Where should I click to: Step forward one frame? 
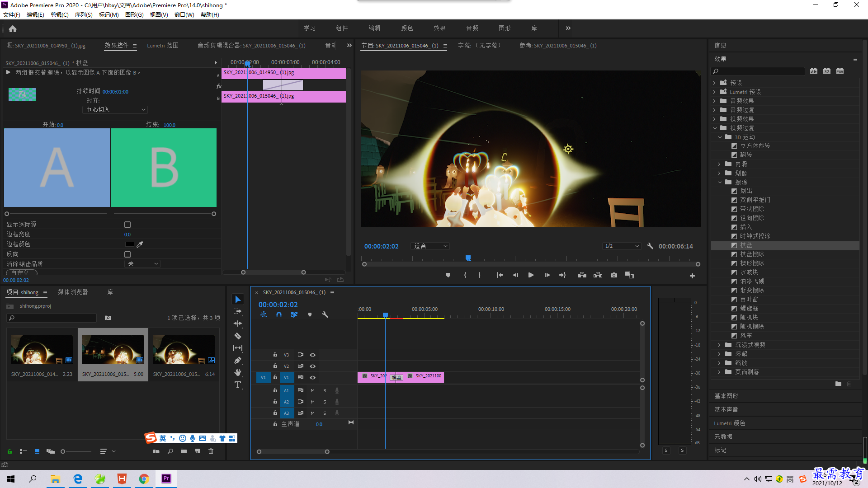547,275
